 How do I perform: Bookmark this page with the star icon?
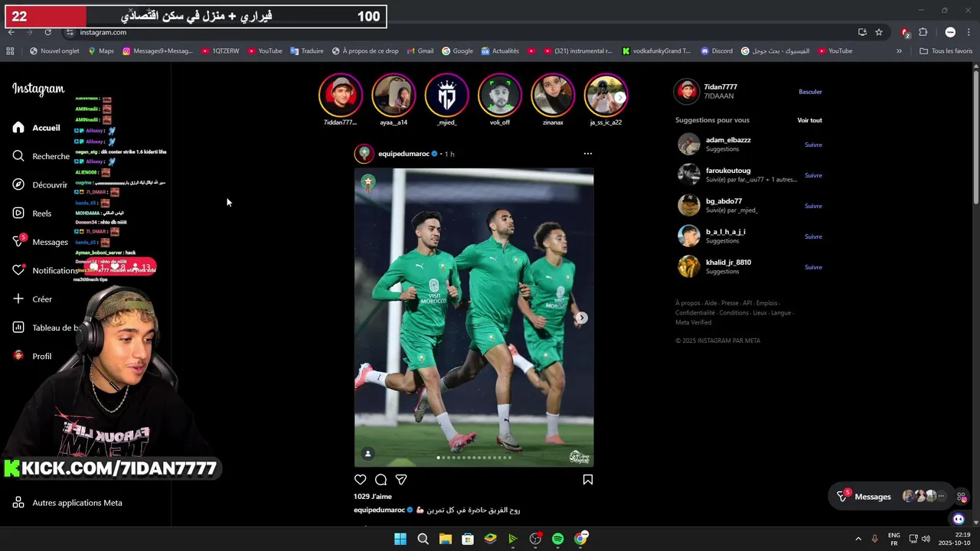pyautogui.click(x=879, y=32)
